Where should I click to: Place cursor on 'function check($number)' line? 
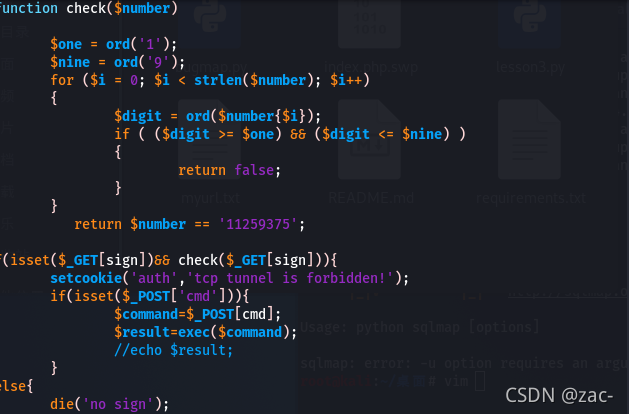pyautogui.click(x=88, y=8)
